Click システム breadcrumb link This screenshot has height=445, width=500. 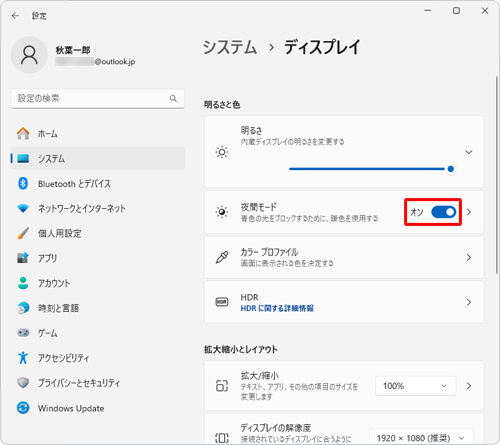click(x=230, y=47)
